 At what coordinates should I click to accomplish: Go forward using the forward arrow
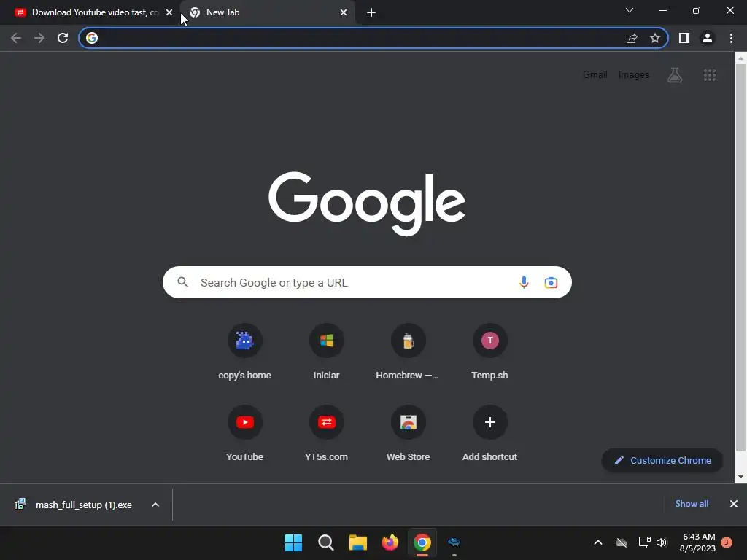coord(39,38)
